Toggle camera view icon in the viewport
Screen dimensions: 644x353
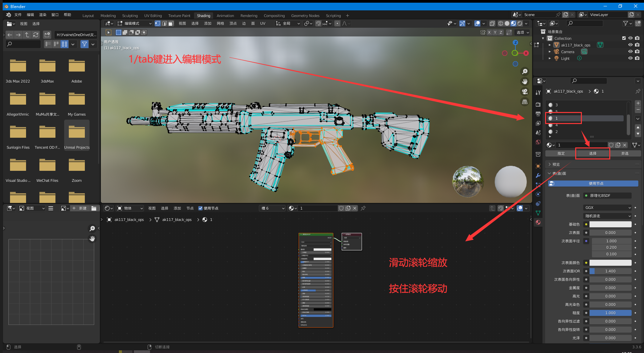[x=525, y=92]
